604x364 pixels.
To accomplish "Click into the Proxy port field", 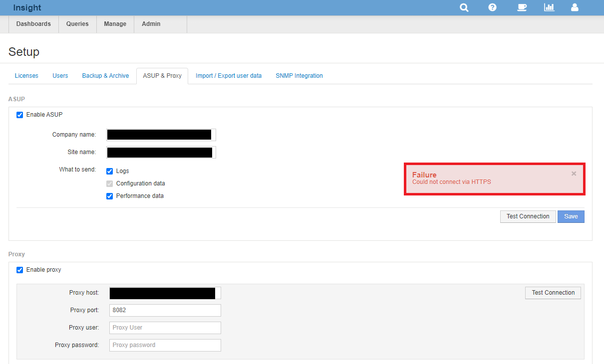I will [x=165, y=310].
